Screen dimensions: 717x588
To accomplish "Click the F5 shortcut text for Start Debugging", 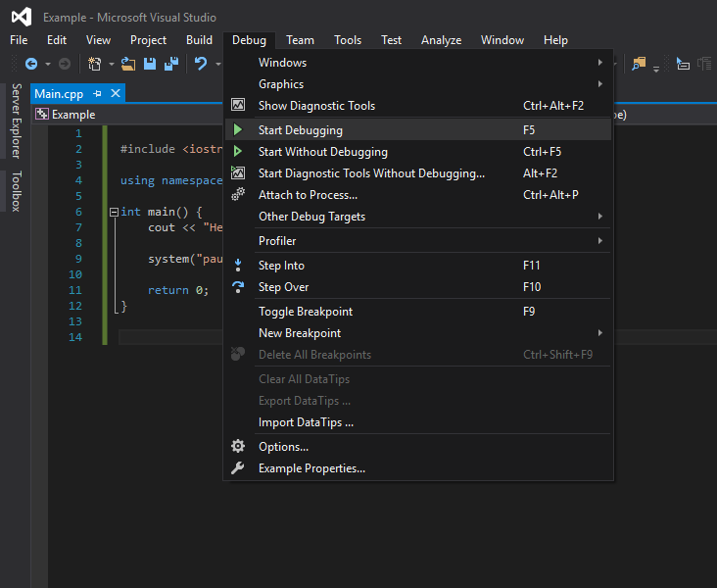I will tap(529, 130).
